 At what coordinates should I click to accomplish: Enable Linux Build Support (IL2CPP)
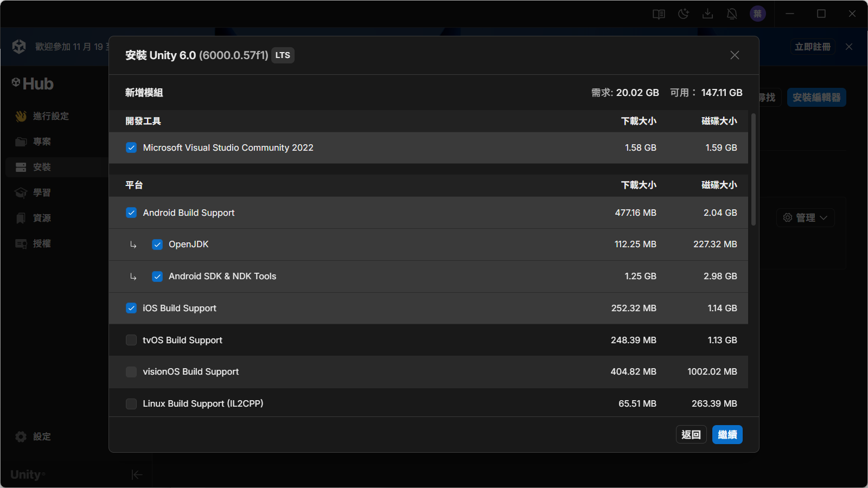131,404
